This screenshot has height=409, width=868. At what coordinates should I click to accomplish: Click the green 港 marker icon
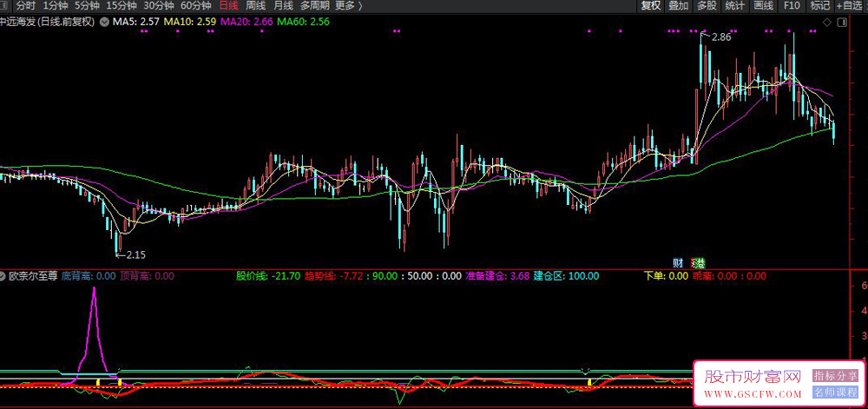click(x=698, y=262)
